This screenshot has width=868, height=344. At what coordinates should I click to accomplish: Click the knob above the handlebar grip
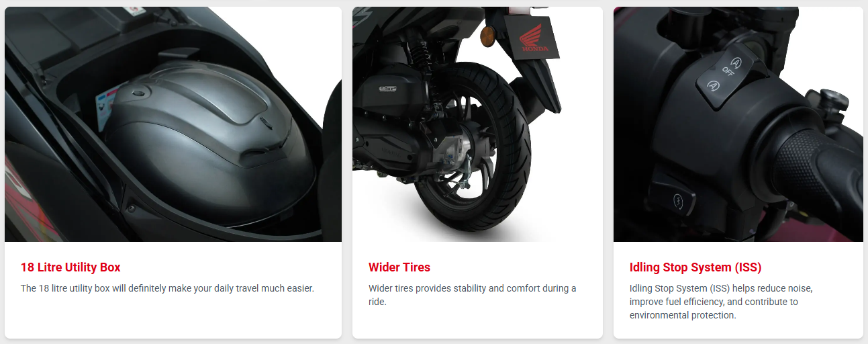point(830,102)
